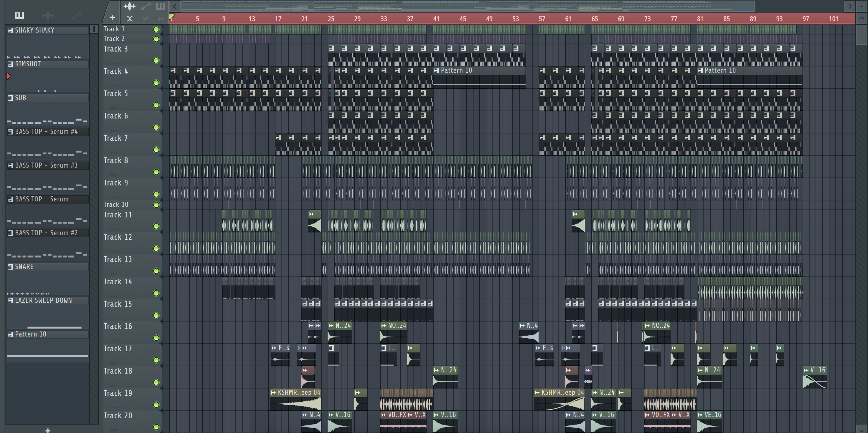Click the left arrow of the overview bar
Screen dimensions: 868x433
pyautogui.click(x=175, y=6)
